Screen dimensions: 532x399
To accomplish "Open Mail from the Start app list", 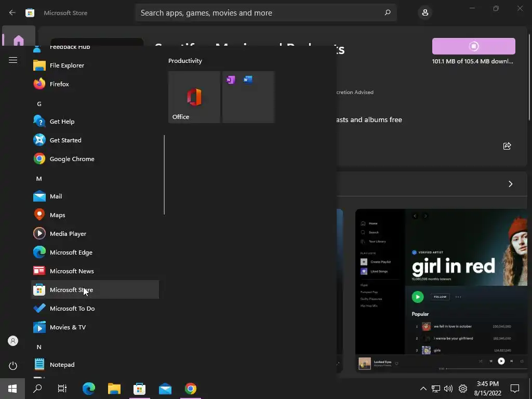I will [x=95, y=196].
